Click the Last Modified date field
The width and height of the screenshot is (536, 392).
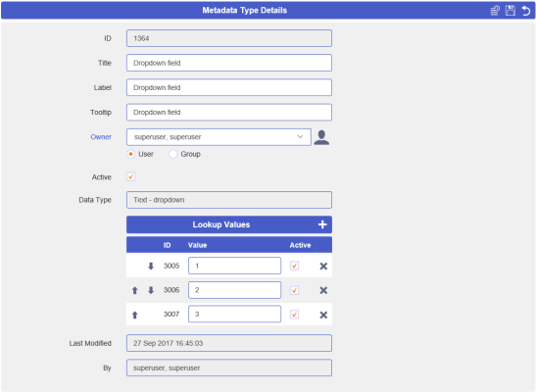(x=229, y=343)
